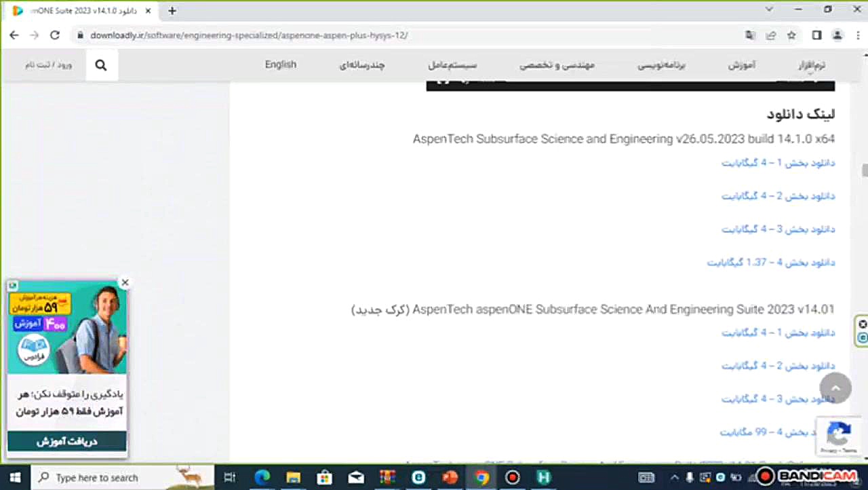Open the ورود / ثبت نام login link
868x490 pixels.
[x=47, y=64]
